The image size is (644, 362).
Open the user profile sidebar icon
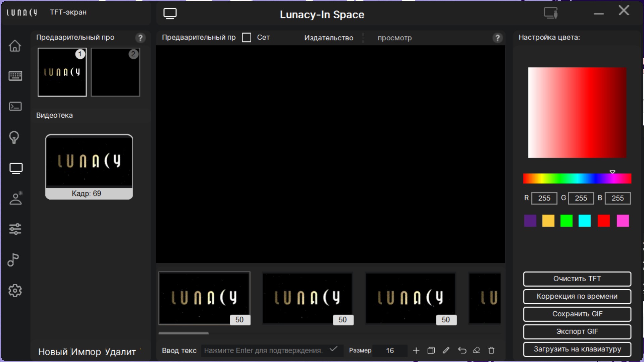(16, 198)
